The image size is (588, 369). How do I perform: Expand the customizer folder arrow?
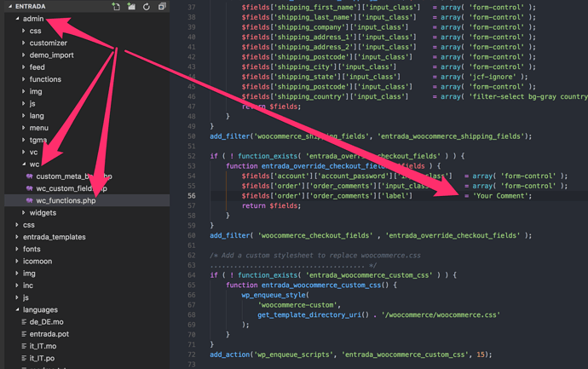(24, 43)
